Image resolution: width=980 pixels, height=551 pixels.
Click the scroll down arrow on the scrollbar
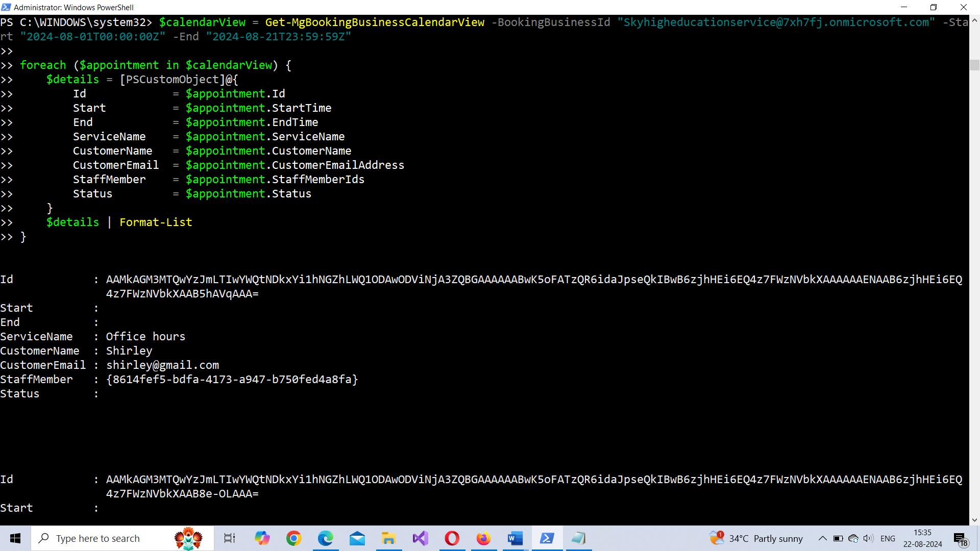[x=974, y=520]
